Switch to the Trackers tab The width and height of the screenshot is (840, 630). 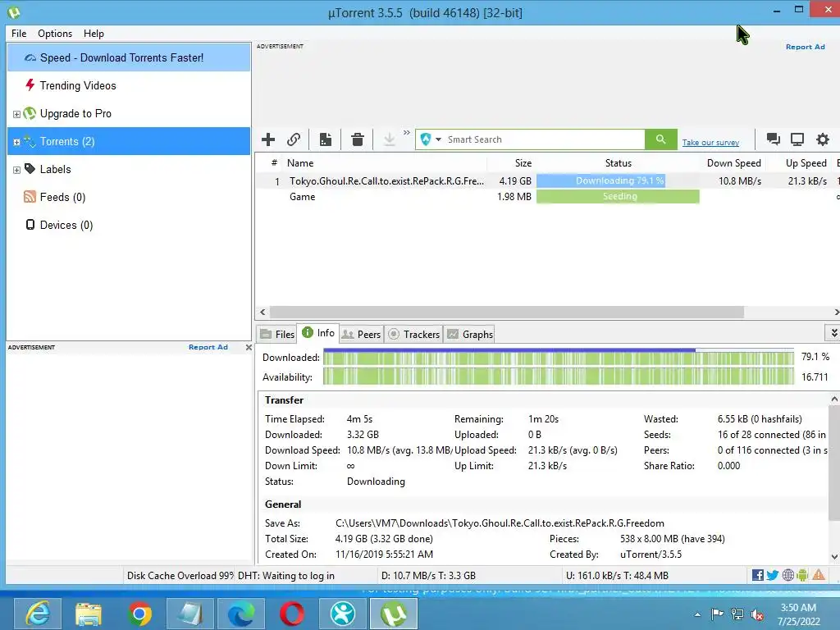pyautogui.click(x=413, y=335)
